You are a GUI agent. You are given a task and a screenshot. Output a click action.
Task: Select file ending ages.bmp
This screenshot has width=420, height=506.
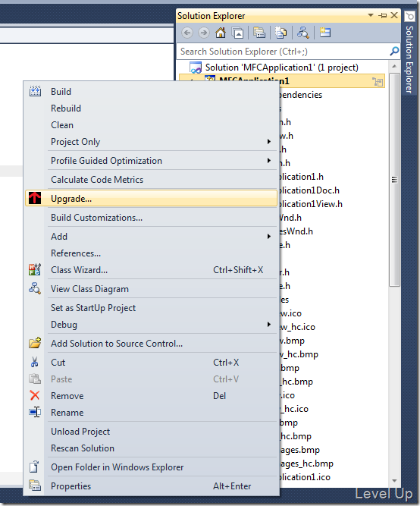pos(299,450)
